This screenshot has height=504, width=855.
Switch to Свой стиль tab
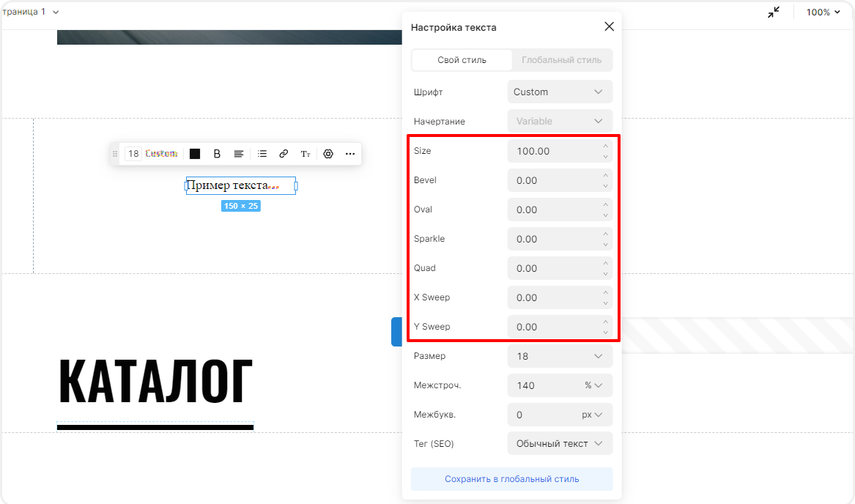point(462,60)
